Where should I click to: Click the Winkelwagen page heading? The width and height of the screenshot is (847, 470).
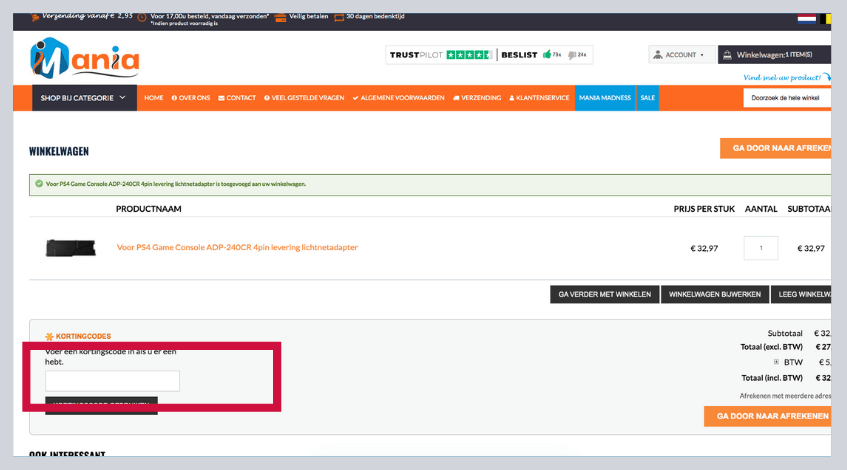pos(59,151)
